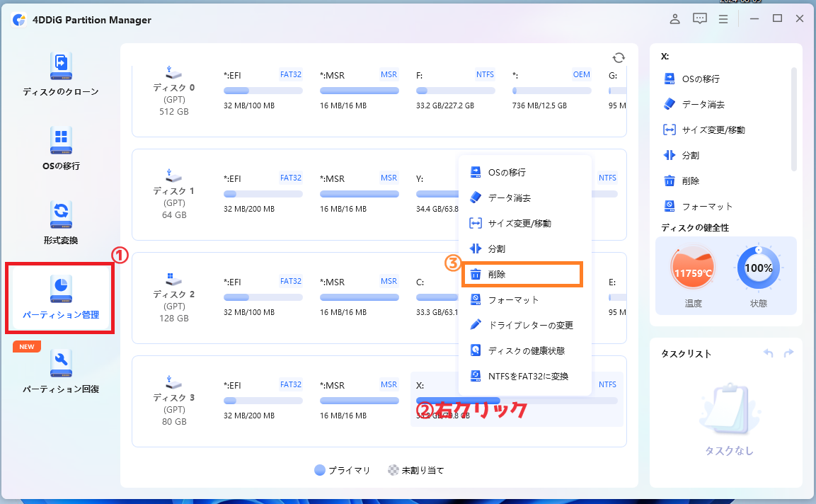Image resolution: width=816 pixels, height=504 pixels.
Task: Open the 形式変換 tool in sidebar
Action: coord(60,223)
